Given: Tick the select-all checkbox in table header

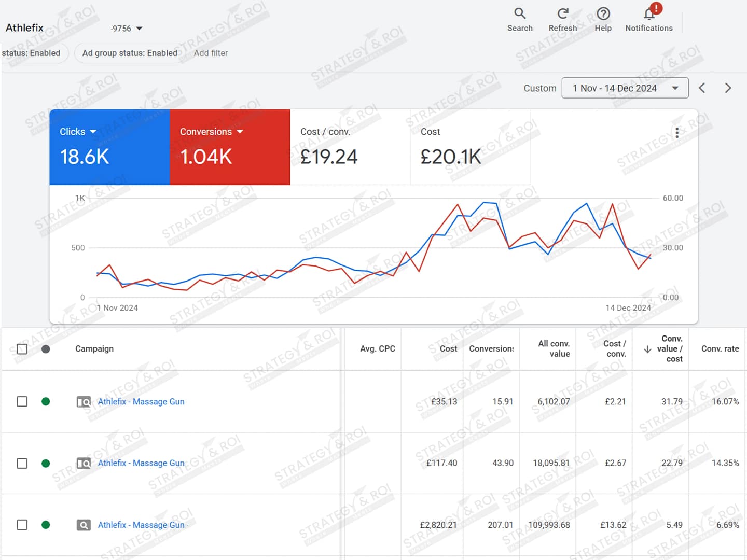Looking at the screenshot, I should coord(22,349).
